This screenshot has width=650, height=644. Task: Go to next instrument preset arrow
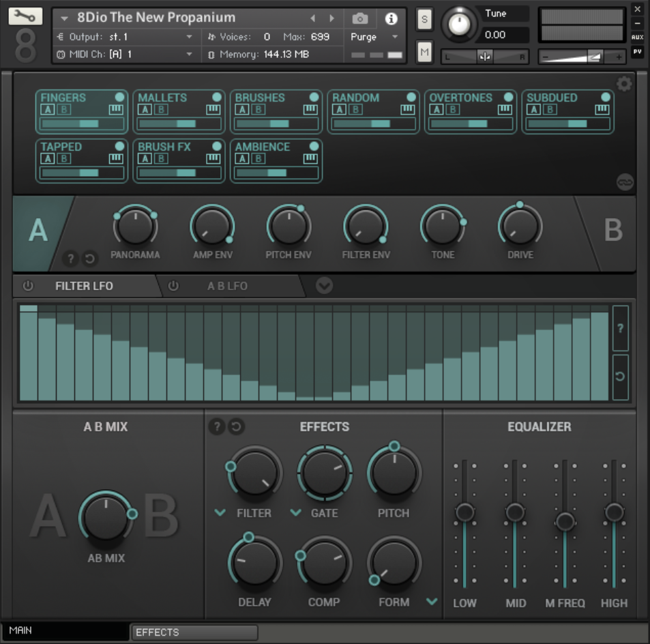click(331, 18)
